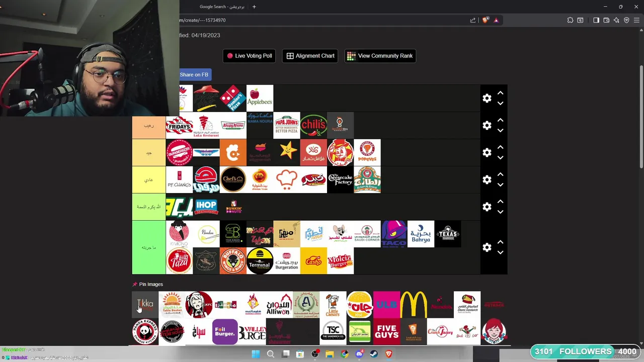Select the Burgerizzr logo
644x362 pixels.
pyautogui.click(x=179, y=152)
